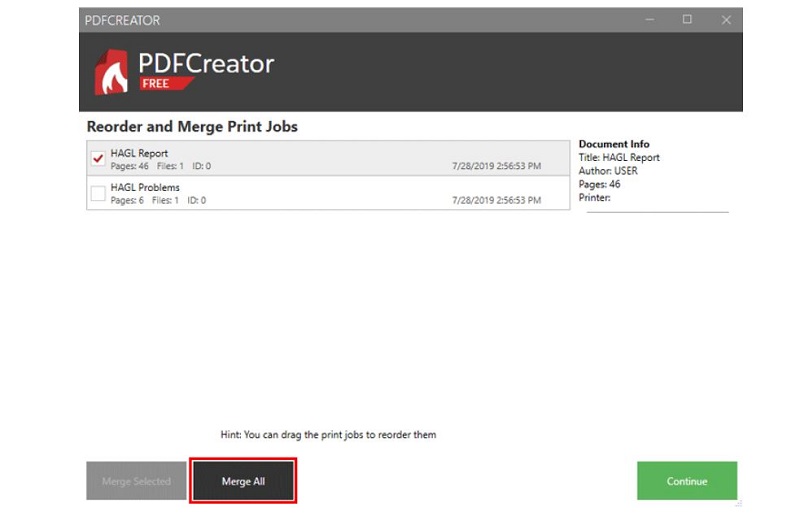The height and width of the screenshot is (517, 800).
Task: Click 'Pages: 46' in Document Info panel
Action: click(599, 184)
